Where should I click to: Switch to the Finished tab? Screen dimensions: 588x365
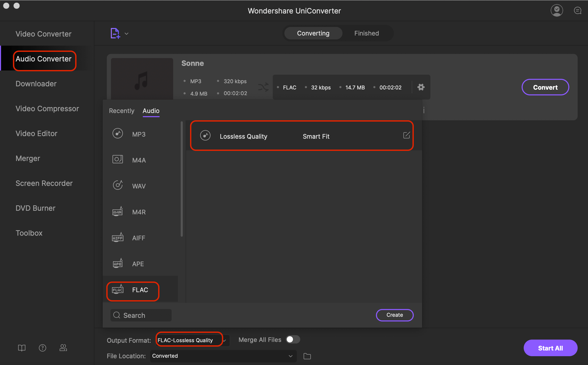tap(366, 33)
